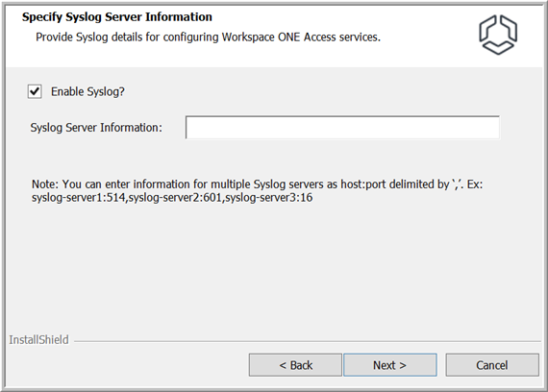Place cursor in the empty syslog host:port box
The width and height of the screenshot is (548, 392).
(x=342, y=128)
